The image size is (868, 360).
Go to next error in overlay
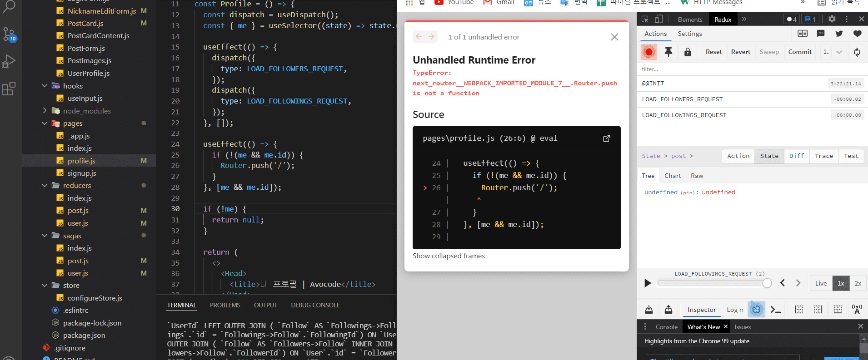[x=432, y=37]
